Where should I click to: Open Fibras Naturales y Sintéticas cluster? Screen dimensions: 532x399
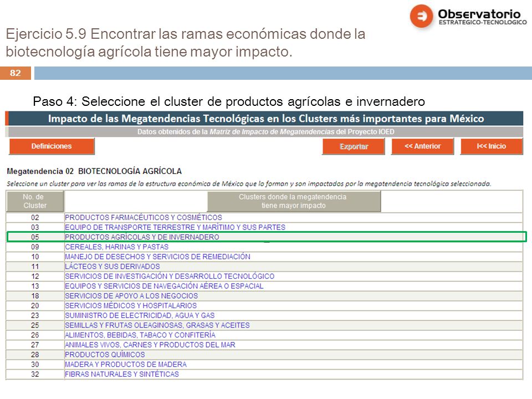122,375
